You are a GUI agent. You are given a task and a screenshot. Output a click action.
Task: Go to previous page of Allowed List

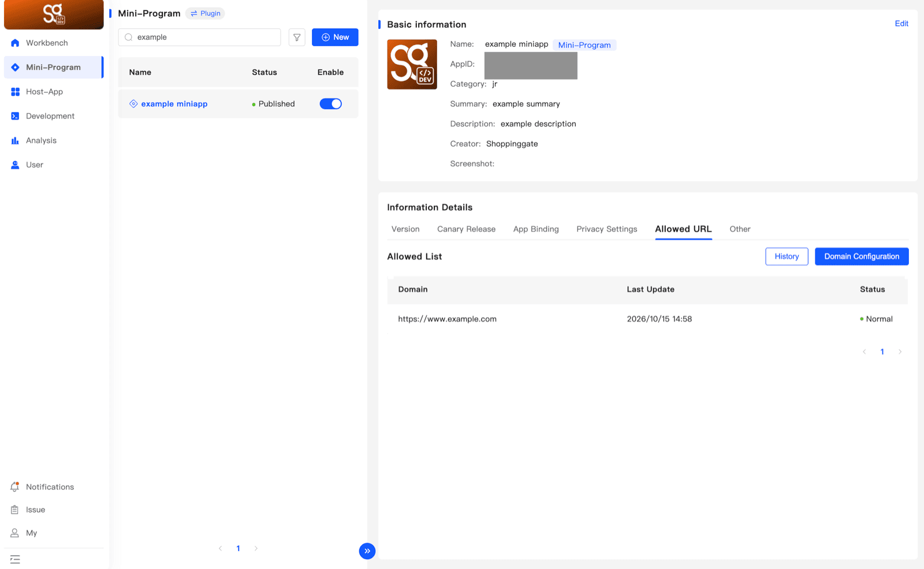pos(865,352)
